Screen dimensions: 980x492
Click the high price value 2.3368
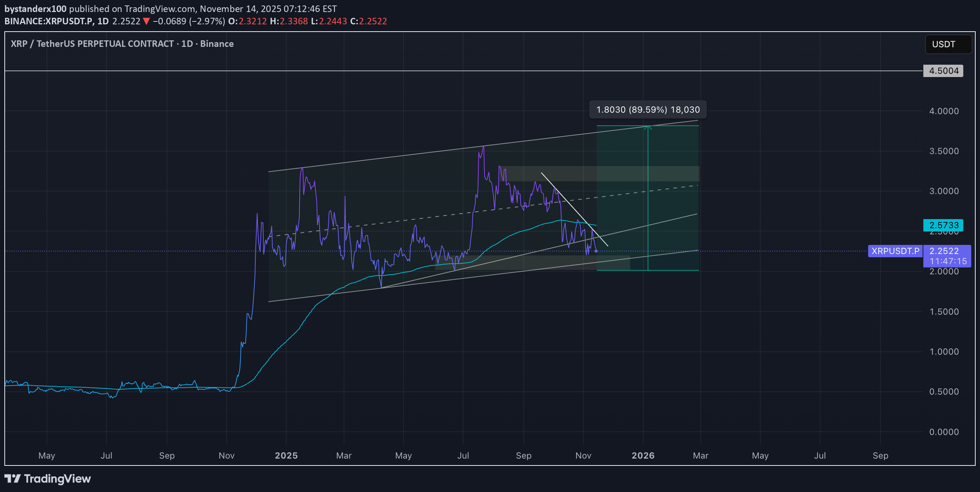294,22
